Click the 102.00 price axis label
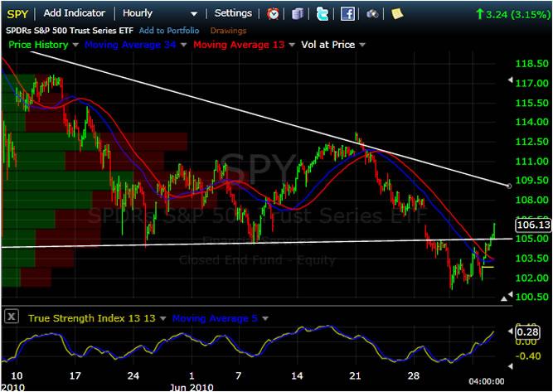The width and height of the screenshot is (553, 392). (531, 278)
